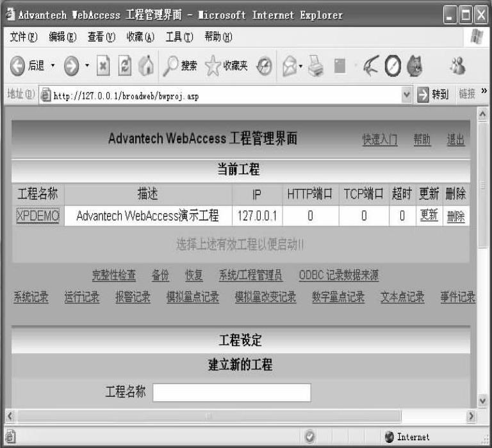The width and height of the screenshot is (492, 448).
Task: Click the 恢复 restore link
Action: pyautogui.click(x=194, y=275)
